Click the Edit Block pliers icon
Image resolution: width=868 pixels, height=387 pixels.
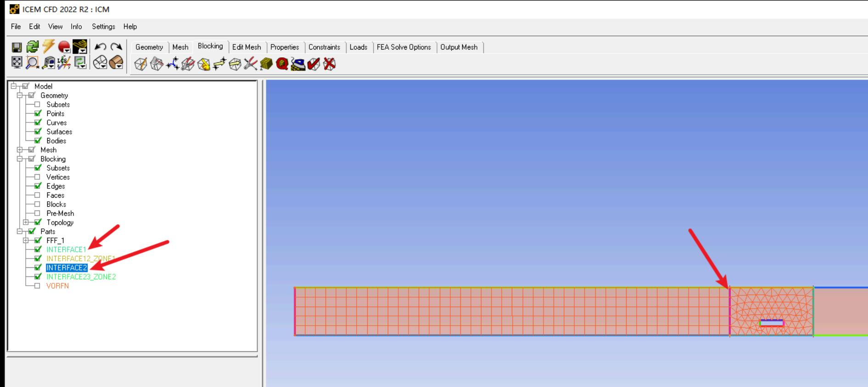pyautogui.click(x=188, y=64)
